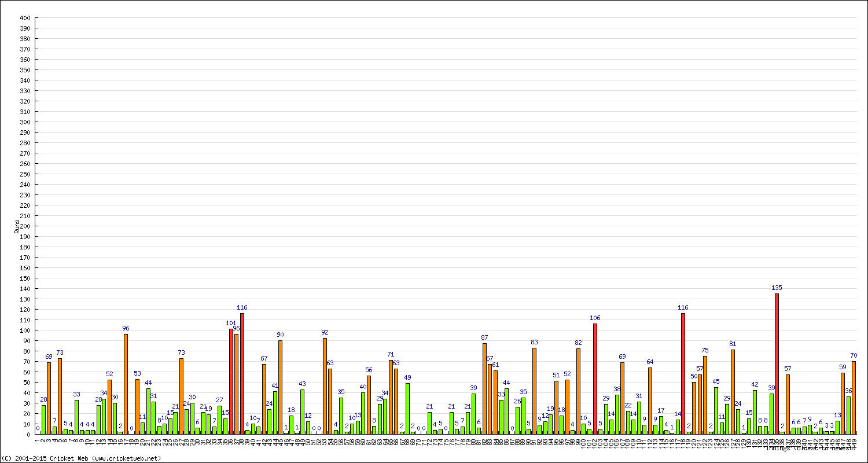Click the green bar showing 42 runs
868x463 pixels.
click(x=755, y=412)
